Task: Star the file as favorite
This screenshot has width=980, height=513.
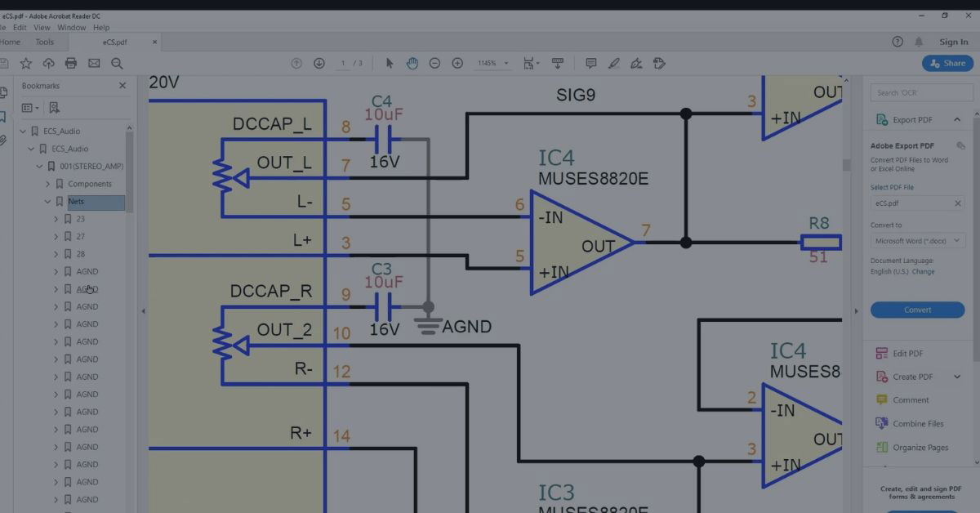Action: pos(26,64)
